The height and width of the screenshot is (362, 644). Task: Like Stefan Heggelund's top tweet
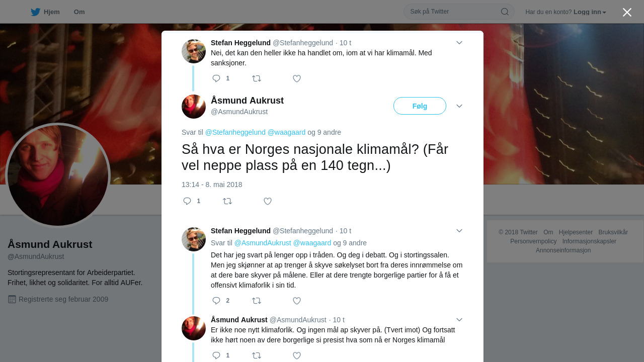tap(297, 78)
